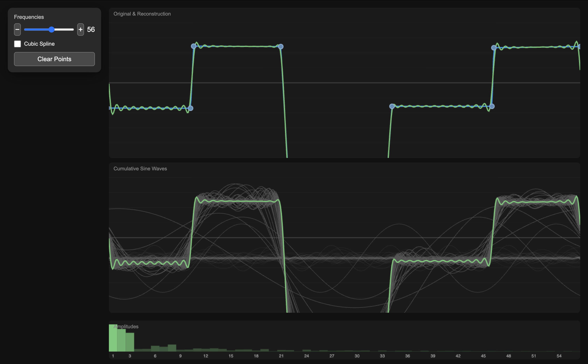Click the Original & Reconstruction panel title
The image size is (588, 364).
pyautogui.click(x=142, y=14)
